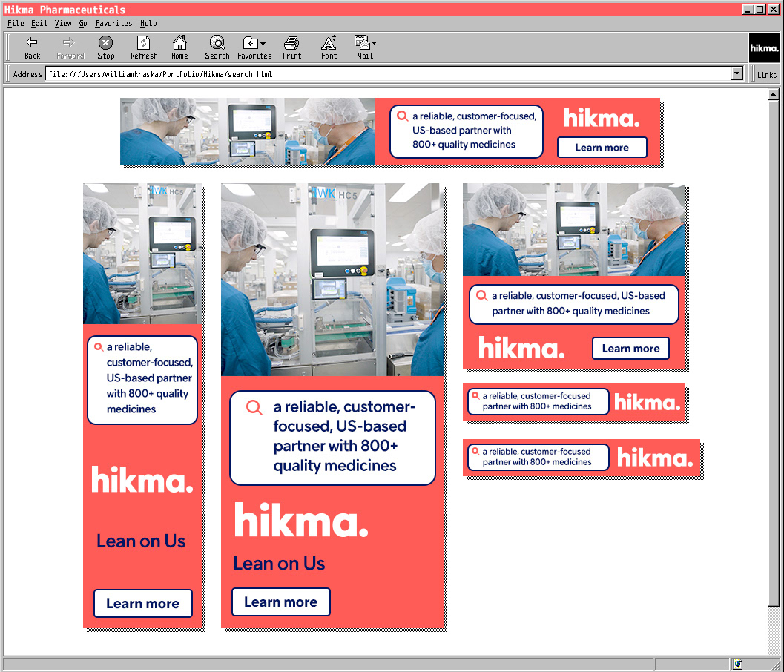This screenshot has height=672, width=784.
Task: Minimize the Hikma Pharmaceuticals window
Action: pyautogui.click(x=748, y=9)
